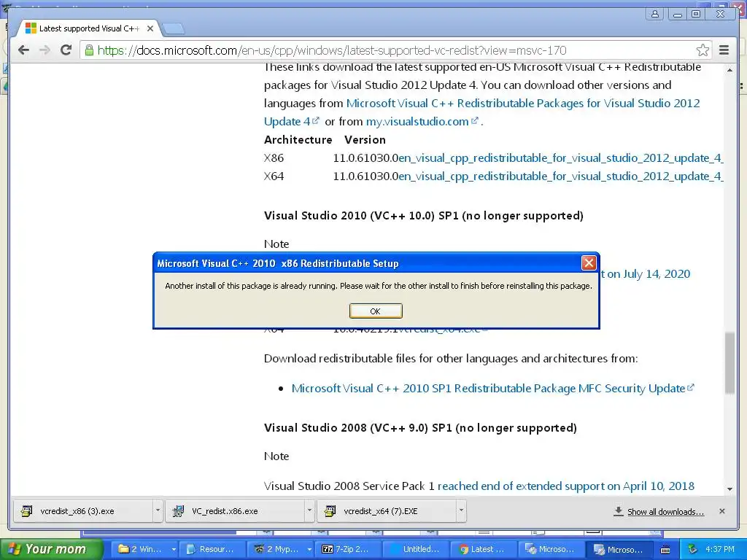Expand options for VC_redist.x86.exe download
747x560 pixels.
click(x=309, y=511)
